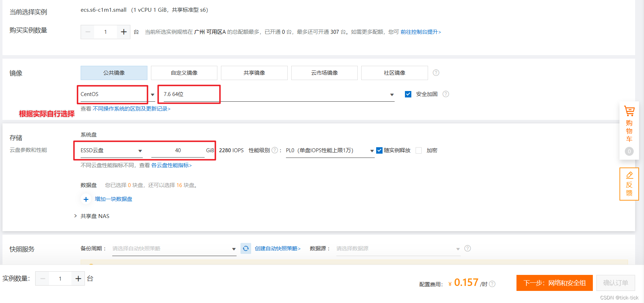
Task: Click 下一步: 网络和安全组 button
Action: pyautogui.click(x=554, y=283)
